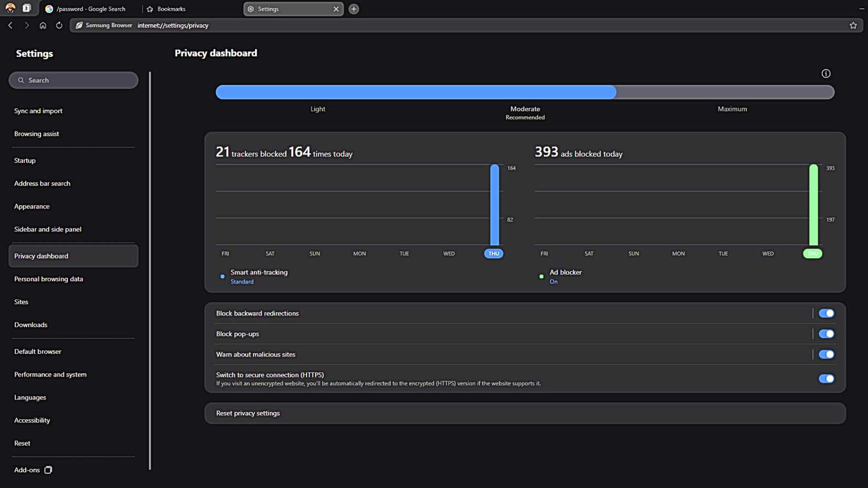Open Appearance settings
Viewport: 868px width, 488px height.
74,206
